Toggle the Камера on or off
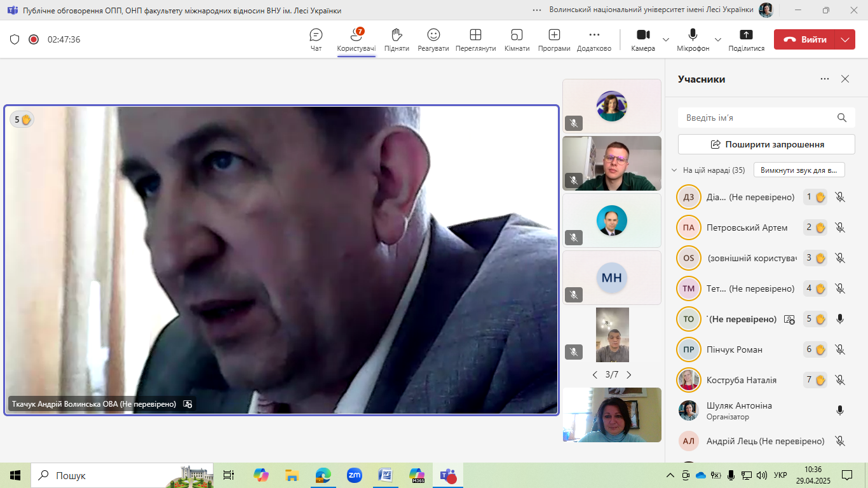The width and height of the screenshot is (868, 488). click(x=643, y=39)
